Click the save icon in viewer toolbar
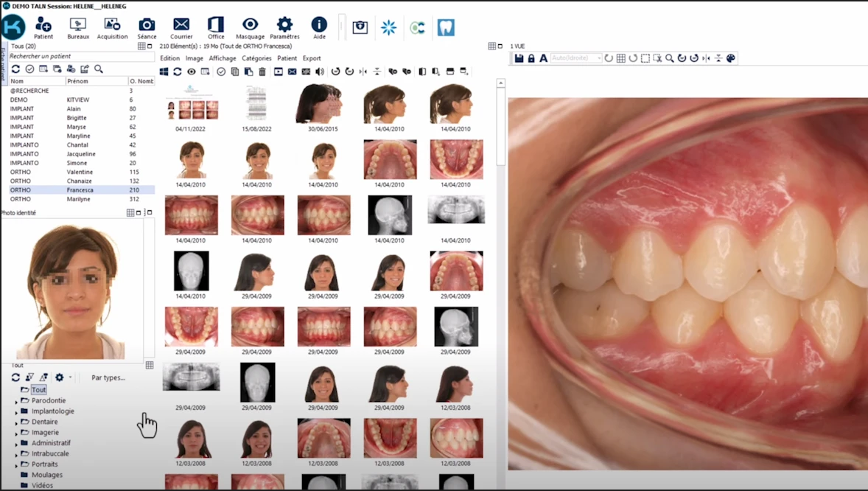 click(x=519, y=58)
